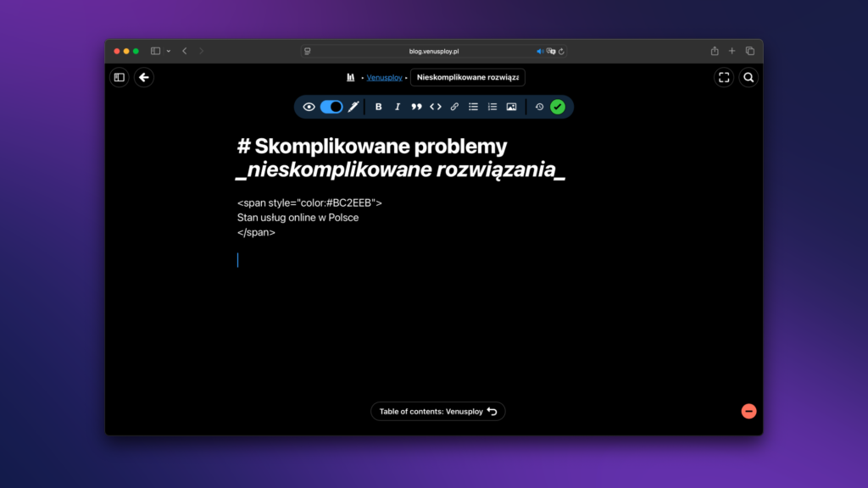Toggle the preview eye icon
Viewport: 868px width, 488px height.
tap(309, 107)
